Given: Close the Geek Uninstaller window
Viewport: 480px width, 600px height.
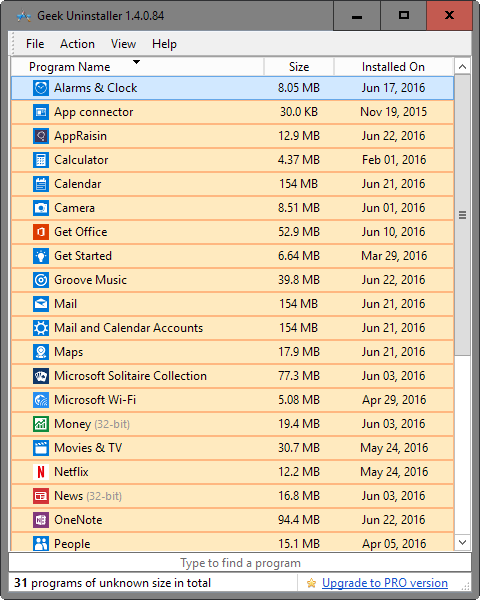Looking at the screenshot, I should pyautogui.click(x=449, y=16).
